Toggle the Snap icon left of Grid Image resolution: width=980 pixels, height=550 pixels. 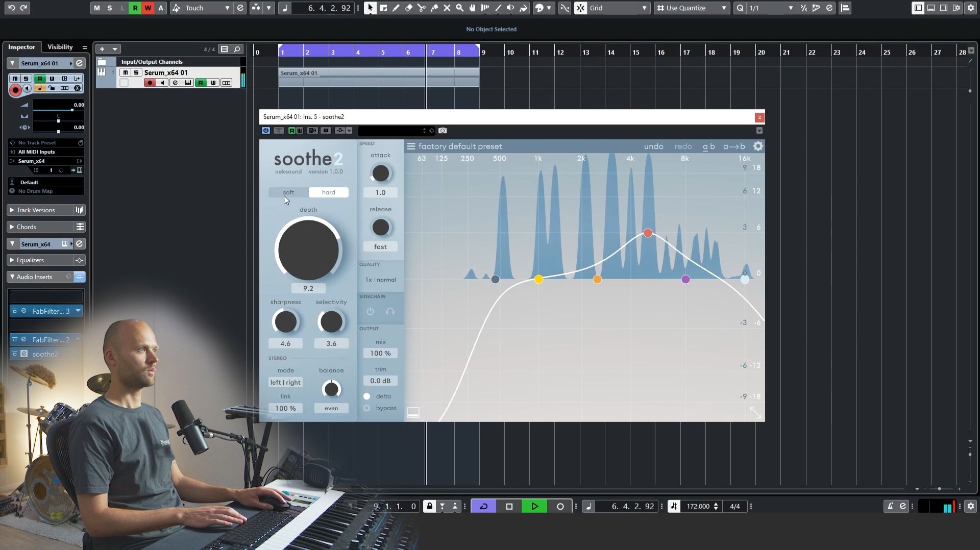tap(580, 8)
